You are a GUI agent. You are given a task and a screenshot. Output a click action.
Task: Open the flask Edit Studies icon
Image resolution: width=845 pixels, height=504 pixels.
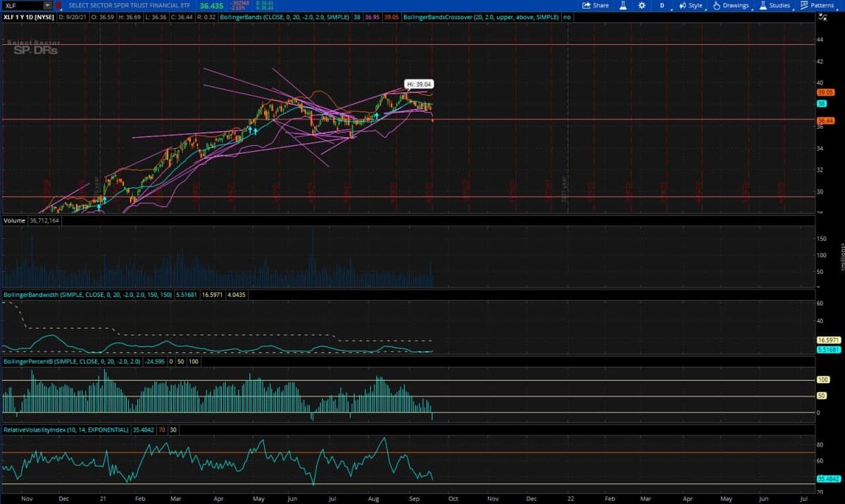pyautogui.click(x=622, y=5)
